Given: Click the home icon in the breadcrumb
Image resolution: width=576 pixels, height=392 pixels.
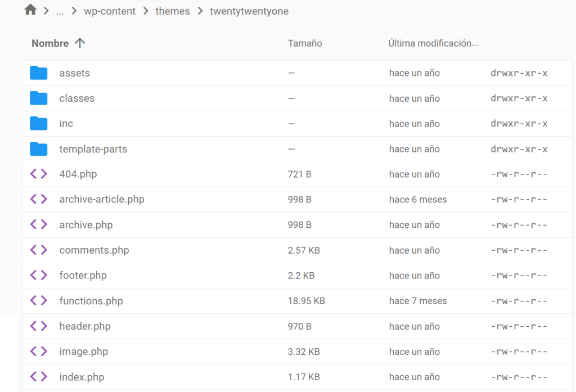Looking at the screenshot, I should (30, 10).
